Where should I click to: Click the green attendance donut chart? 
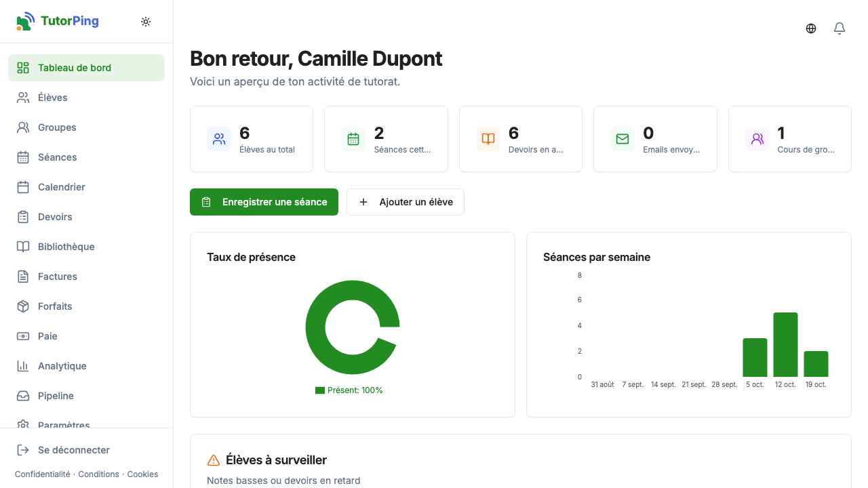click(315, 327)
